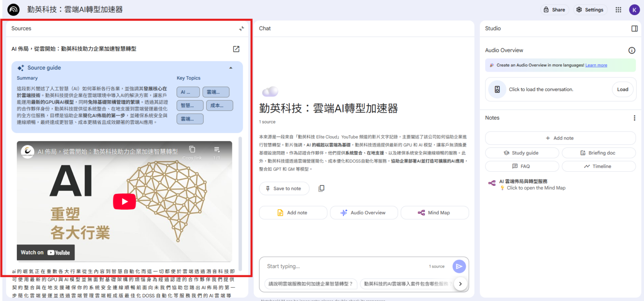
Task: Click the send message arrow button
Action: coord(459,266)
